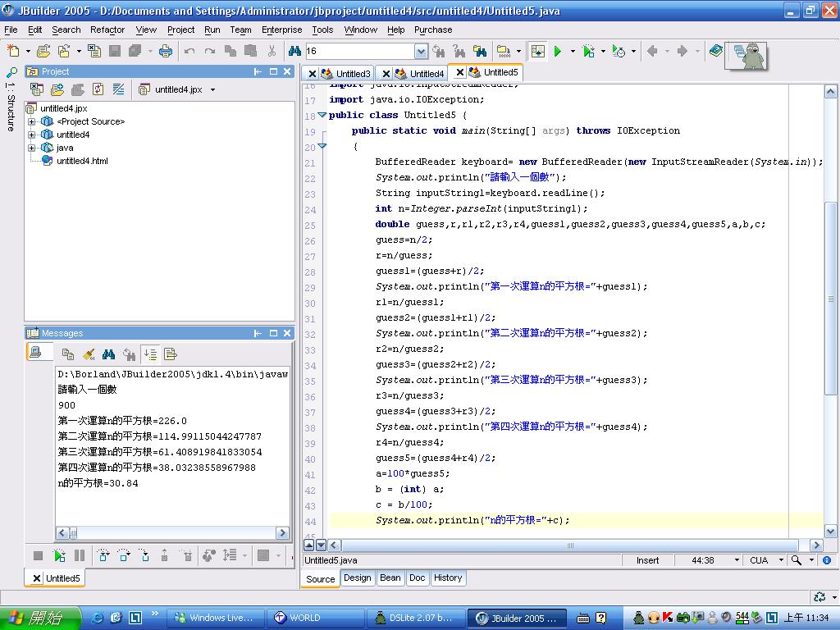Click the zoom magnifier in status bar
Image resolution: width=840 pixels, height=630 pixels.
point(797,560)
